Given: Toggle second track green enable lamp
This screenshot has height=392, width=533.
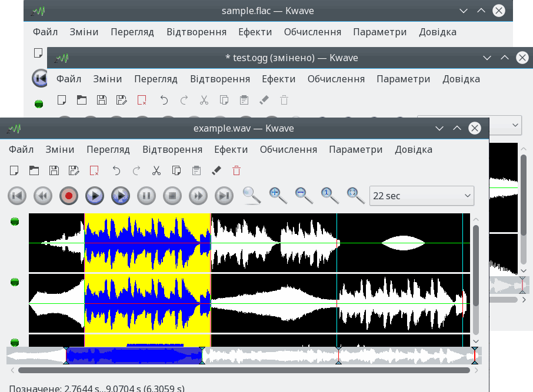Looking at the screenshot, I should point(15,282).
